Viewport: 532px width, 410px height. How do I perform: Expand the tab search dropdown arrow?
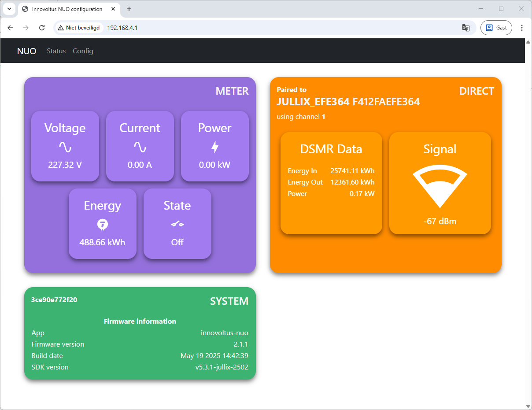(x=9, y=9)
